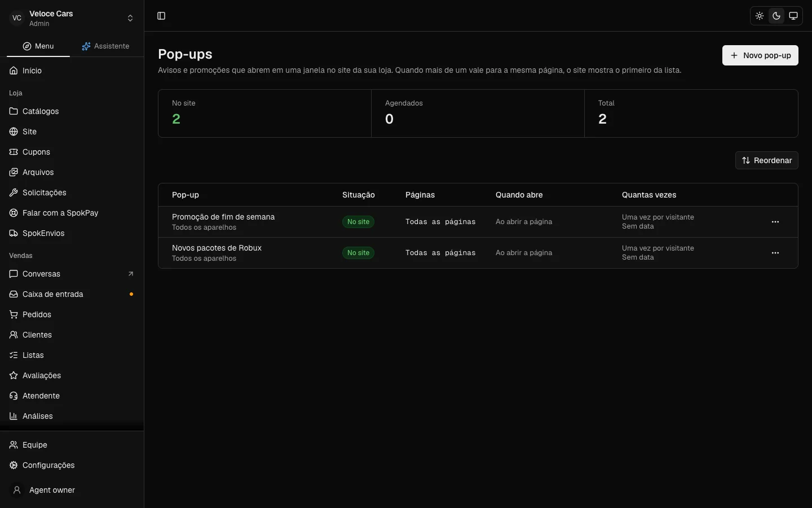Select system theme monitor icon
Viewport: 812px width, 508px height.
click(793, 16)
